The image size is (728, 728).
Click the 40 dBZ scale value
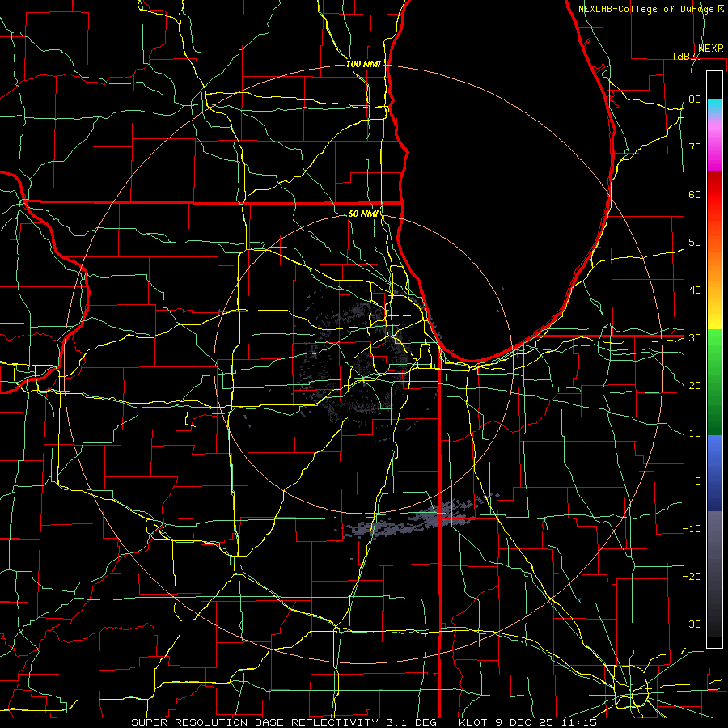[695, 290]
